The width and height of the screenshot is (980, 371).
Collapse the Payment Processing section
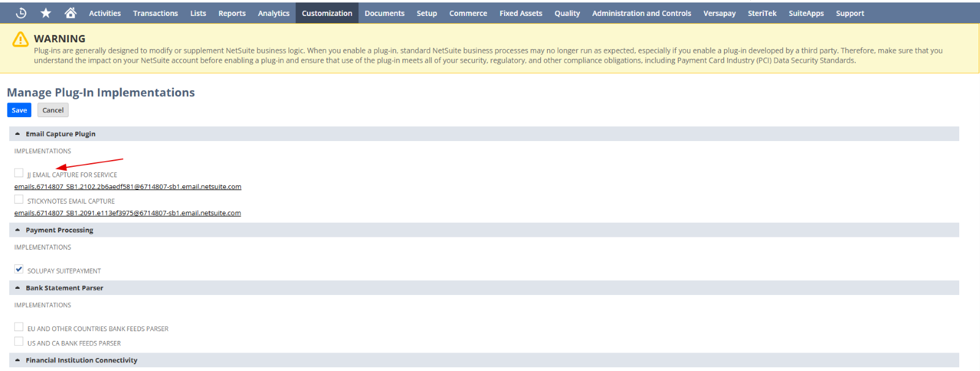pyautogui.click(x=18, y=230)
